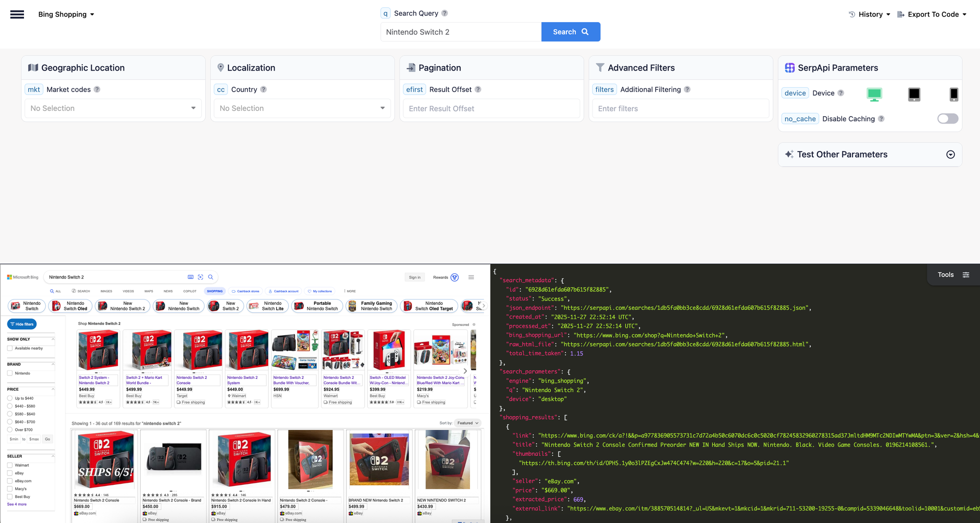Select the $440 - $580 price option
Screen dimensions: 980x523
[10, 406]
